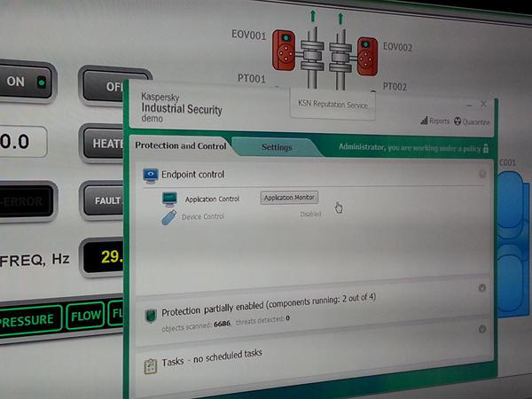Click the Disabled status of Device Control

tap(310, 214)
